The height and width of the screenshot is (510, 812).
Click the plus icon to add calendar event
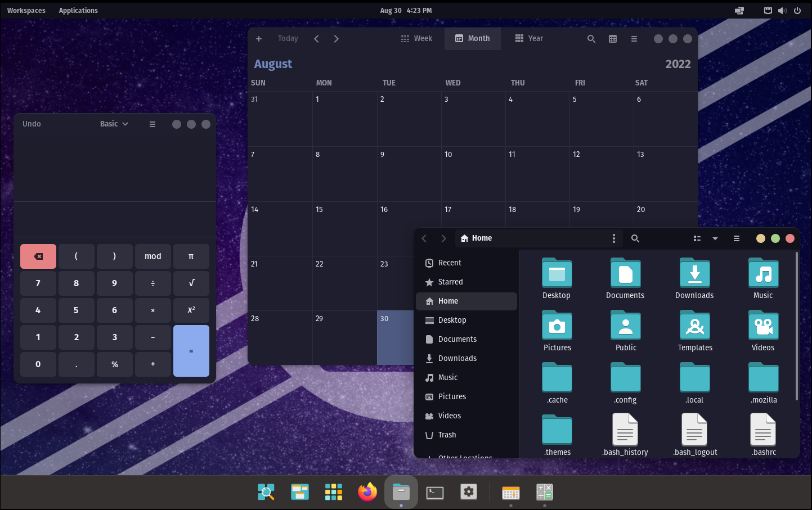pyautogui.click(x=259, y=39)
